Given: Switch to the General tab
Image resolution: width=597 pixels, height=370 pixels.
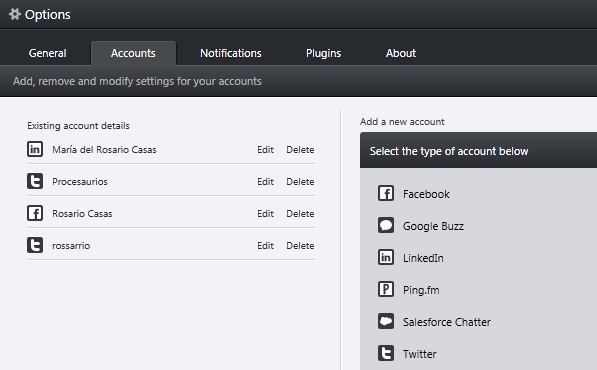Looking at the screenshot, I should pos(48,53).
